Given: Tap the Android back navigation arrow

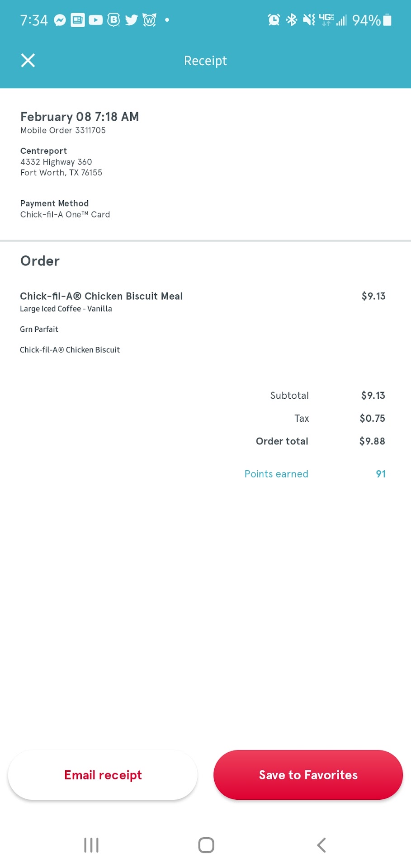Looking at the screenshot, I should click(x=321, y=845).
